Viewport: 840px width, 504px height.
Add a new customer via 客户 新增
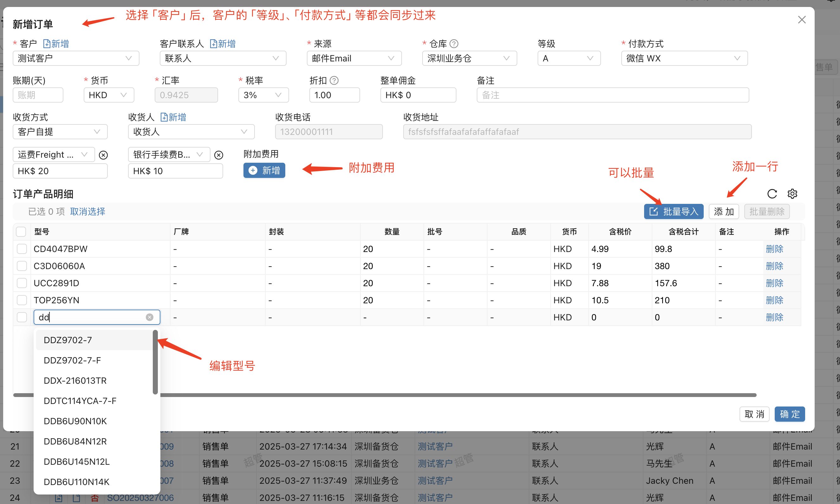(56, 44)
